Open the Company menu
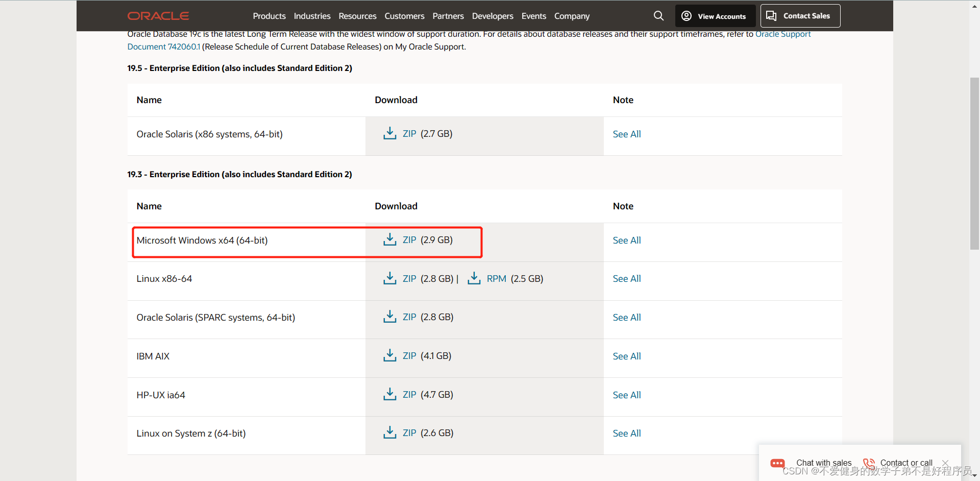The width and height of the screenshot is (980, 481). [572, 16]
